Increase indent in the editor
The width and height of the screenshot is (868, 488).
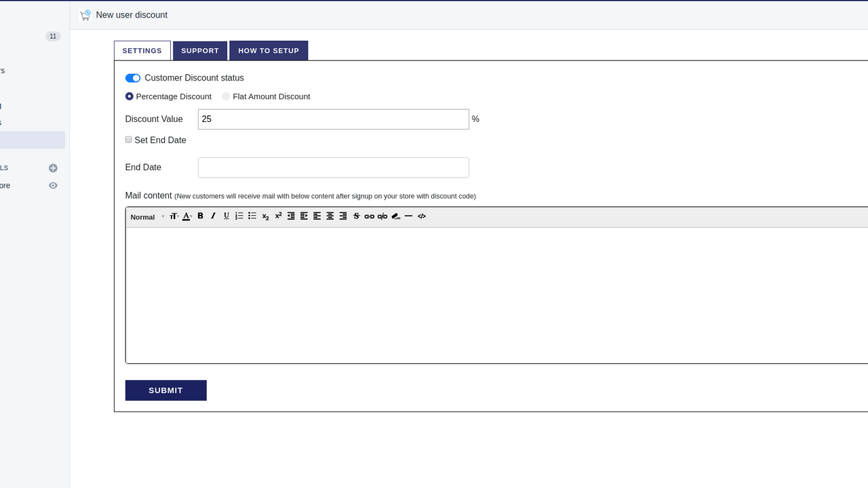point(304,216)
